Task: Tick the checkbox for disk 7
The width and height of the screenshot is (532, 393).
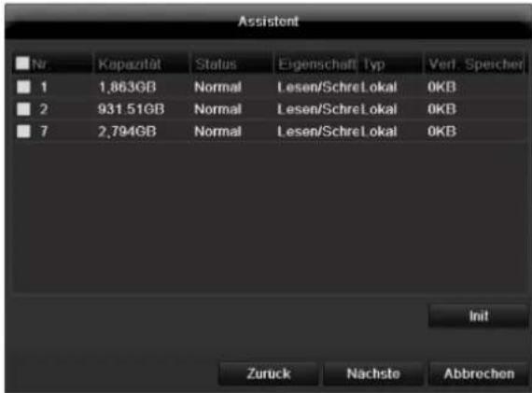Action: (x=23, y=132)
